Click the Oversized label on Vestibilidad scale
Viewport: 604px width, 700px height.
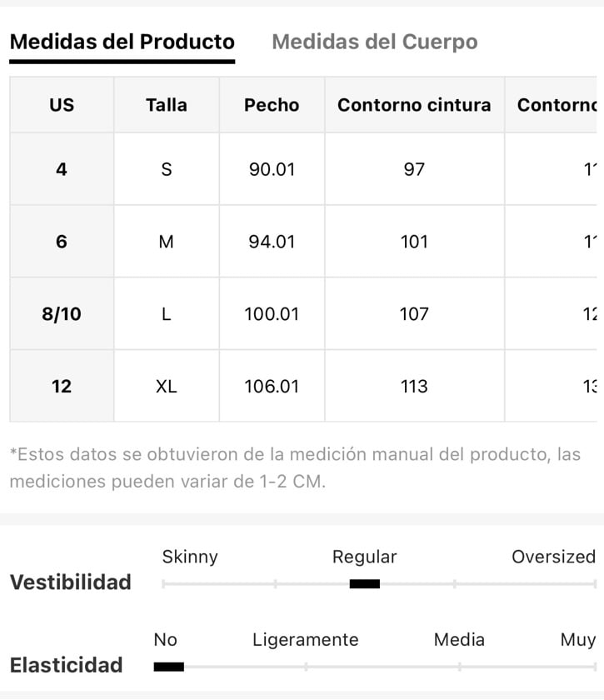click(553, 557)
